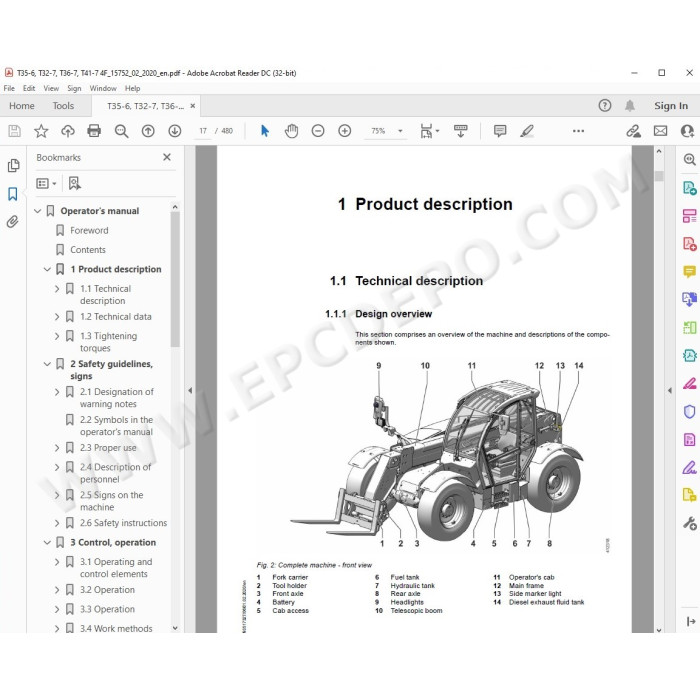Go to the previous page
The image size is (700, 700).
tap(148, 131)
